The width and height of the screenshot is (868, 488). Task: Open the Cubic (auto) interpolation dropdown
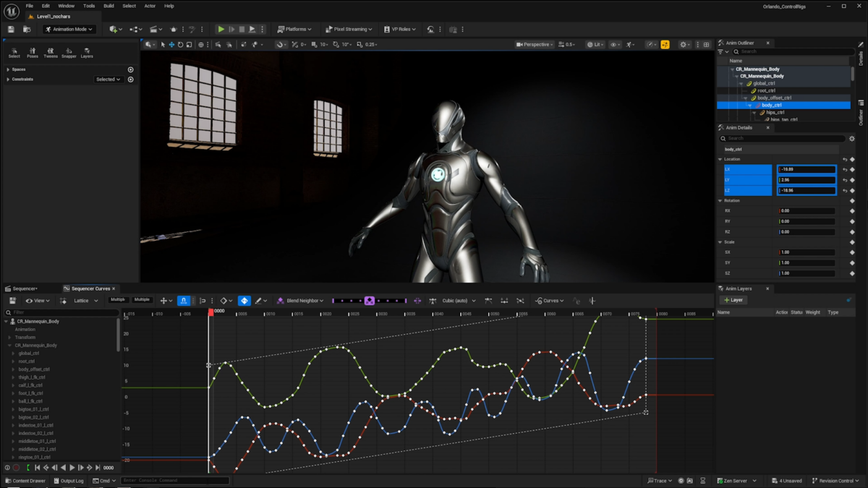pyautogui.click(x=459, y=301)
